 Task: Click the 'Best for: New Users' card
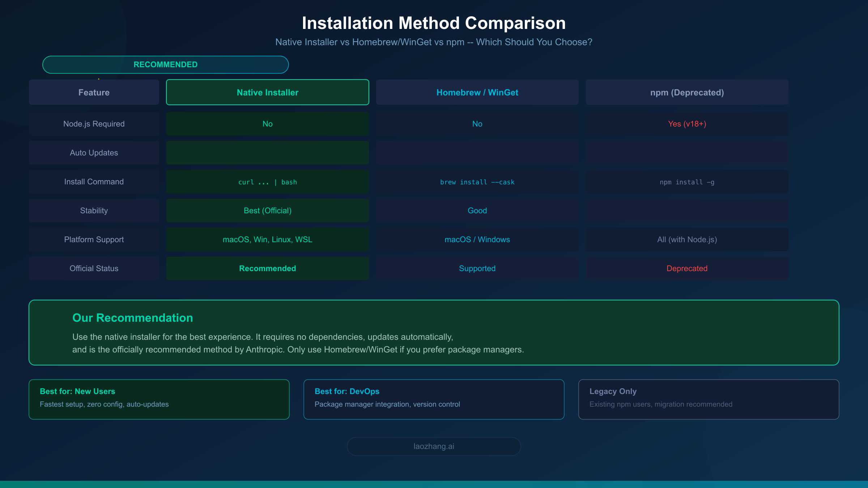159,399
